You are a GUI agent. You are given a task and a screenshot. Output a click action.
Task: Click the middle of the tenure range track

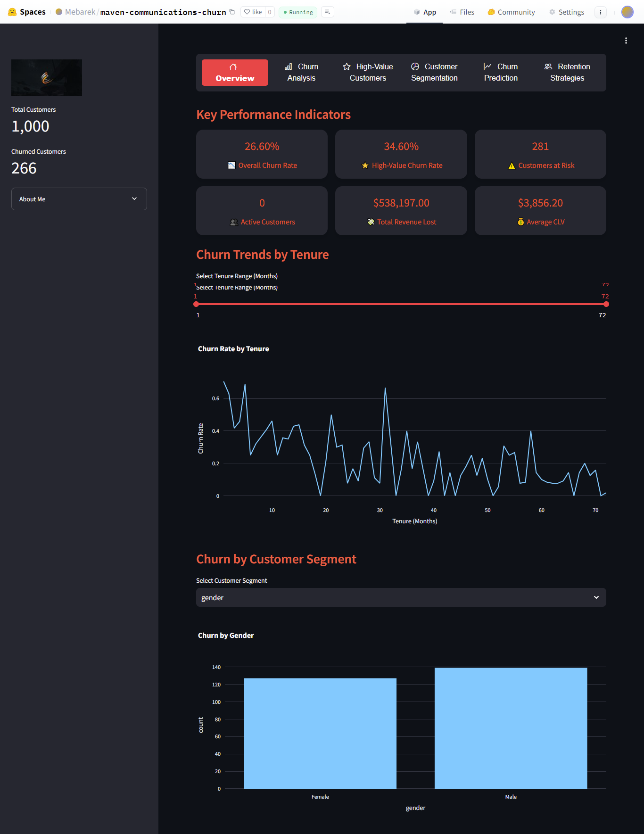click(x=401, y=304)
